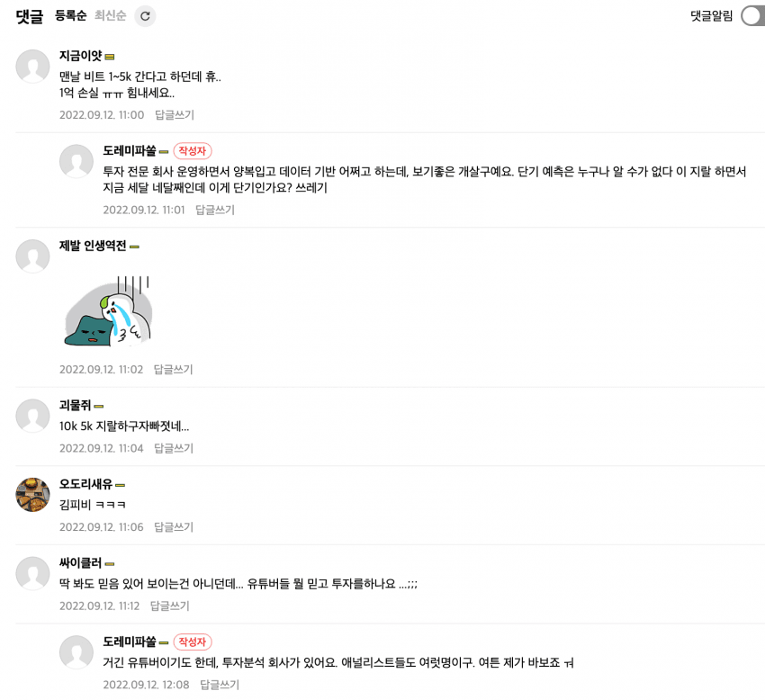The image size is (765, 700).
Task: Reply to 지금이얏's comment via 답글쓰기
Action: click(175, 115)
